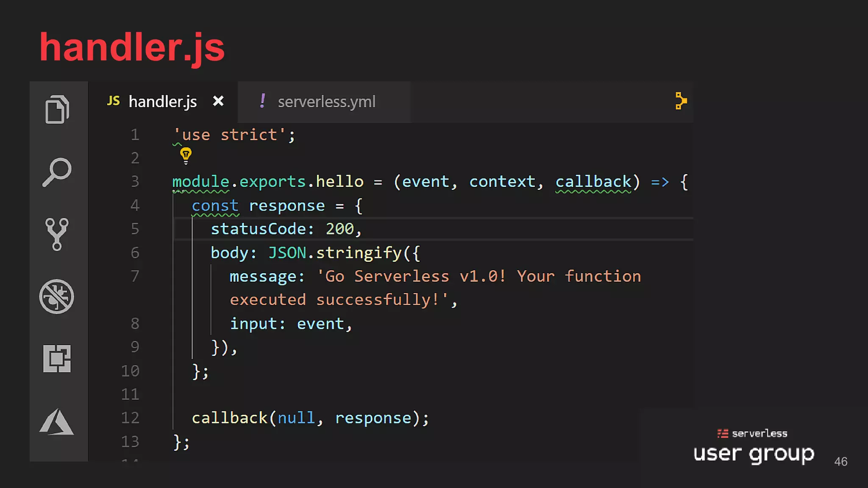Close the handler.js tab
This screenshot has width=868, height=488.
click(218, 101)
